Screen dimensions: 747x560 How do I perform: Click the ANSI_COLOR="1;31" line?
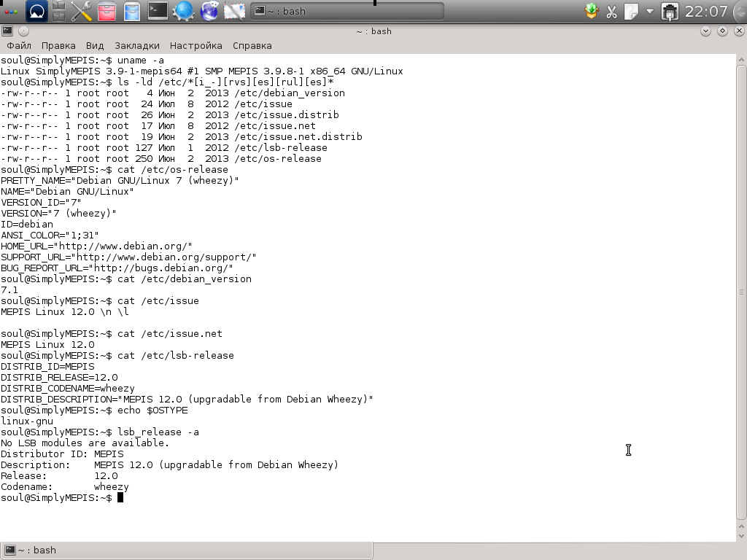coord(50,236)
